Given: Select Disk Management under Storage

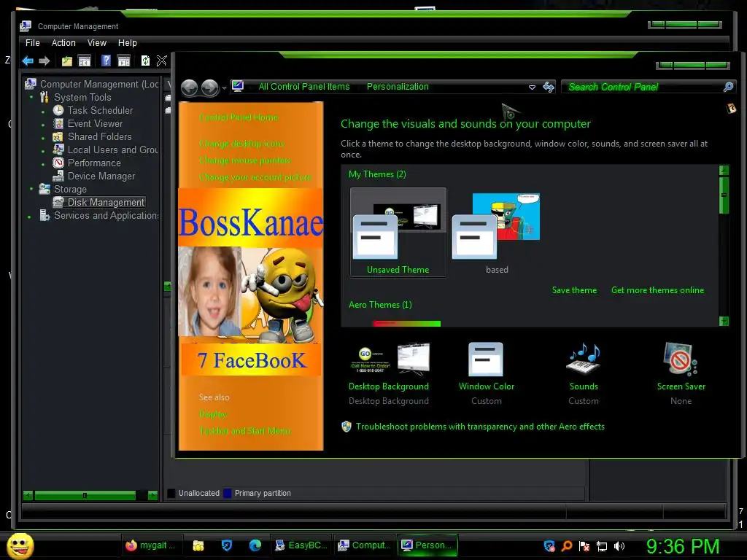Looking at the screenshot, I should [x=106, y=203].
